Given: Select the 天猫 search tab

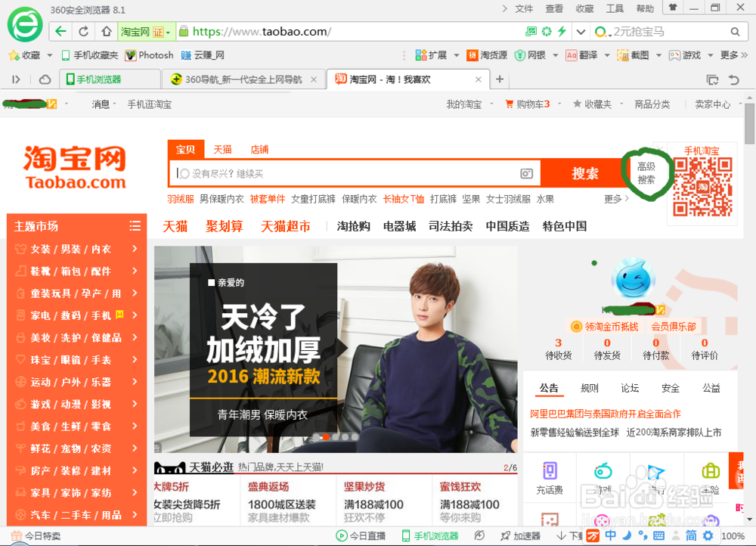Looking at the screenshot, I should pyautogui.click(x=222, y=150).
